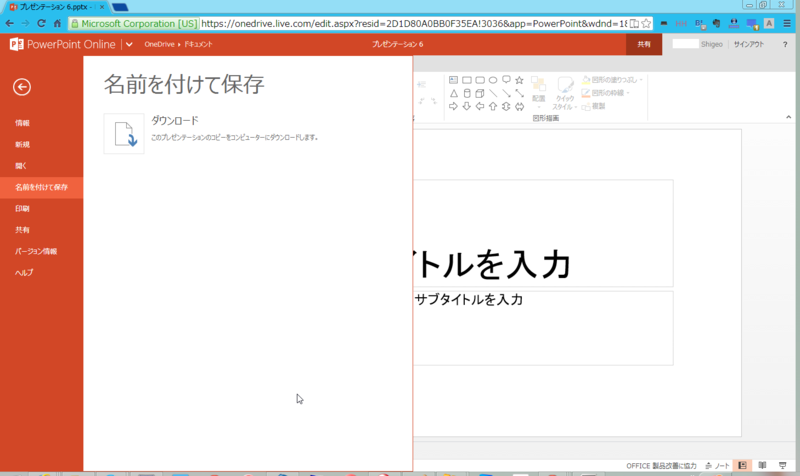The width and height of the screenshot is (800, 476).
Task: Open the 印刷 menu item
Action: 41,209
